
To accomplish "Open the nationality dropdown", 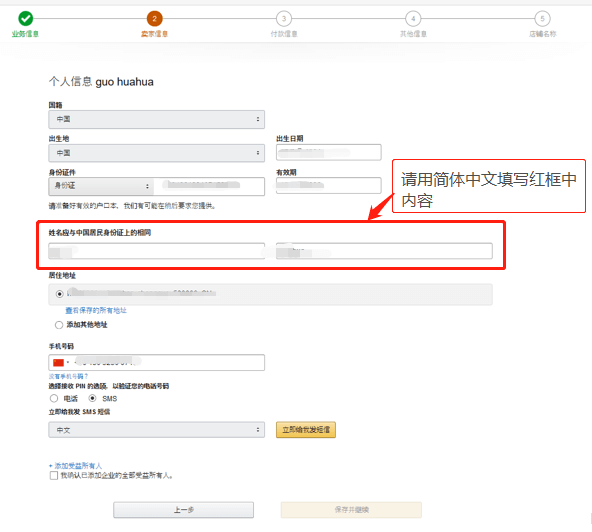I will pos(156,119).
